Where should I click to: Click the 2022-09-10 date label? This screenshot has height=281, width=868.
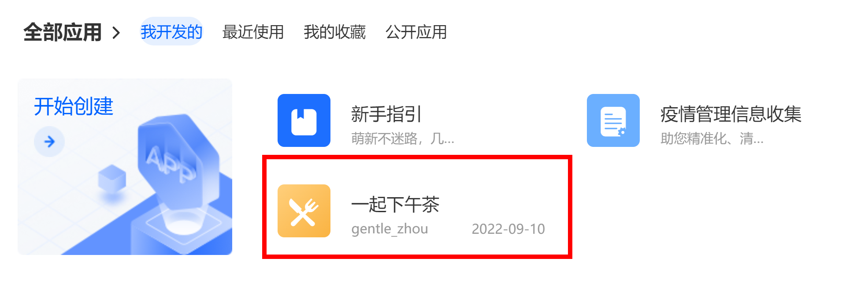pos(508,229)
